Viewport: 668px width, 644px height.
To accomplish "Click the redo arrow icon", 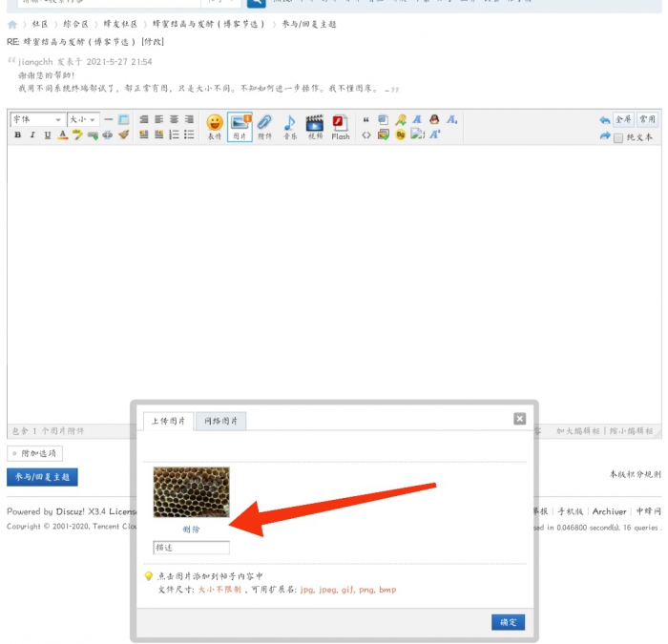I will pos(604,135).
